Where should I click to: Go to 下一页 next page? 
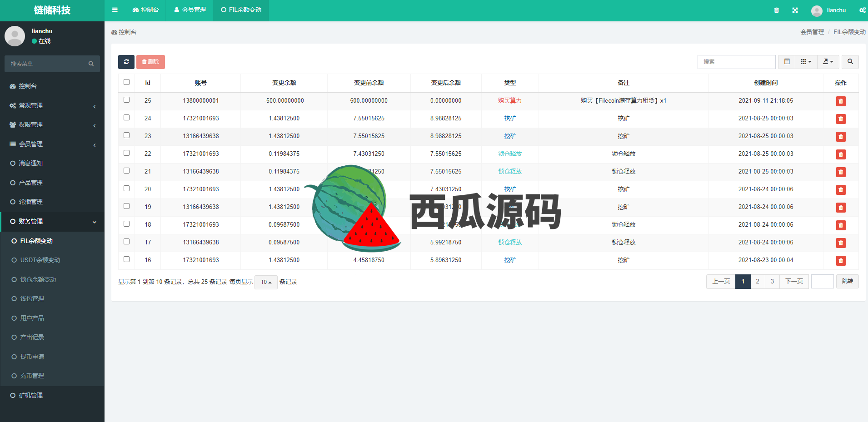click(794, 282)
